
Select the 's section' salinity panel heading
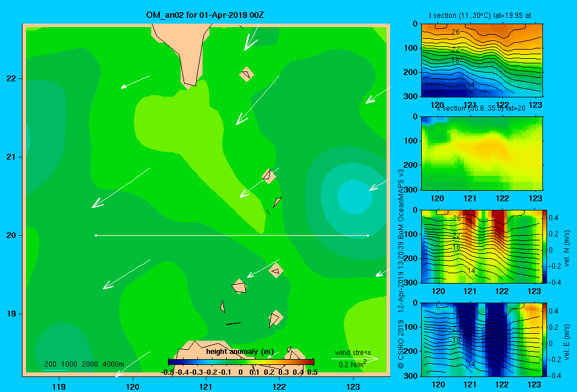481,108
